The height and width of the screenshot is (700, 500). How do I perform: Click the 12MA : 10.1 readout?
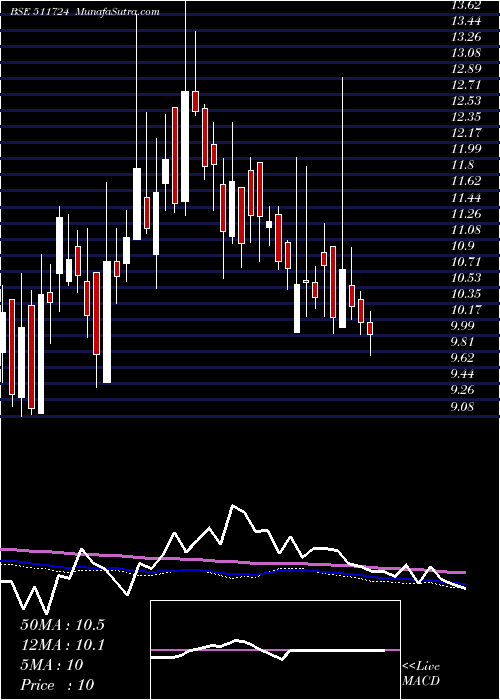tap(62, 645)
